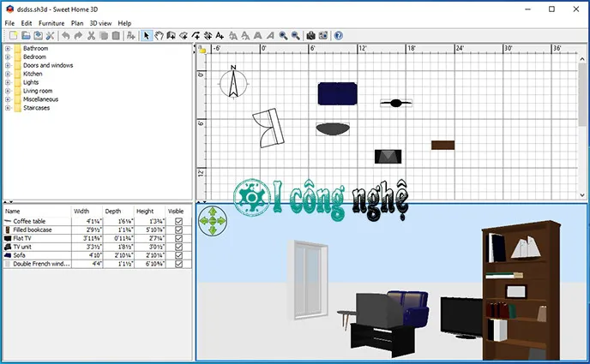Image resolution: width=590 pixels, height=364 pixels.
Task: Uncheck Visible for TV unit
Action: pos(178,247)
